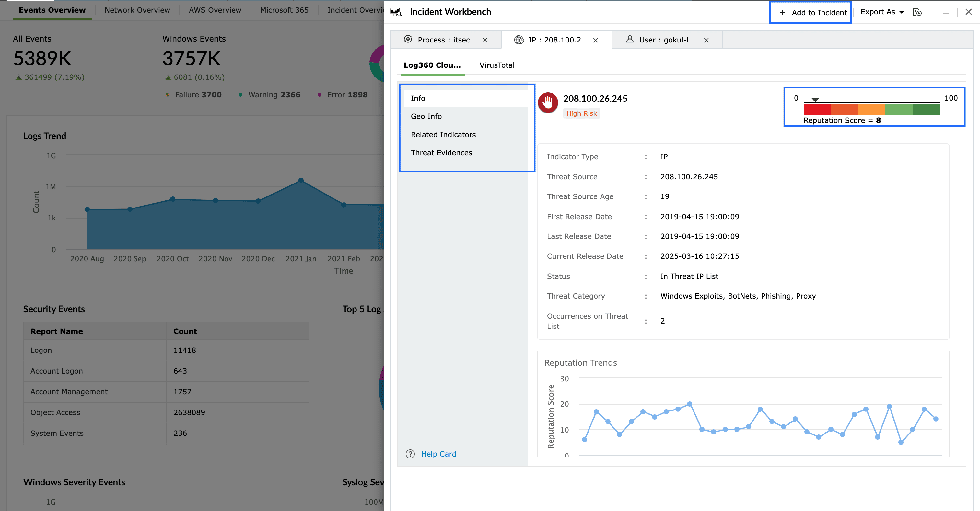This screenshot has width=980, height=511.
Task: Open Related Indicators section
Action: (443, 135)
